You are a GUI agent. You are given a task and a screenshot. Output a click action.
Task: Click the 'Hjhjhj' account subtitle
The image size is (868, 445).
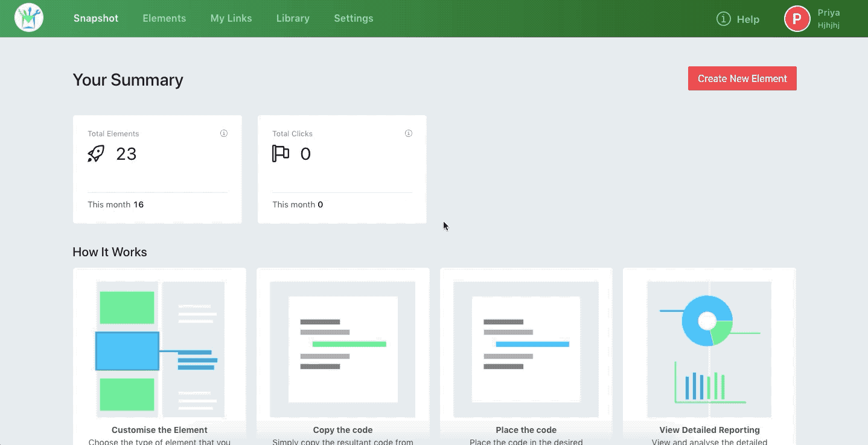point(829,25)
